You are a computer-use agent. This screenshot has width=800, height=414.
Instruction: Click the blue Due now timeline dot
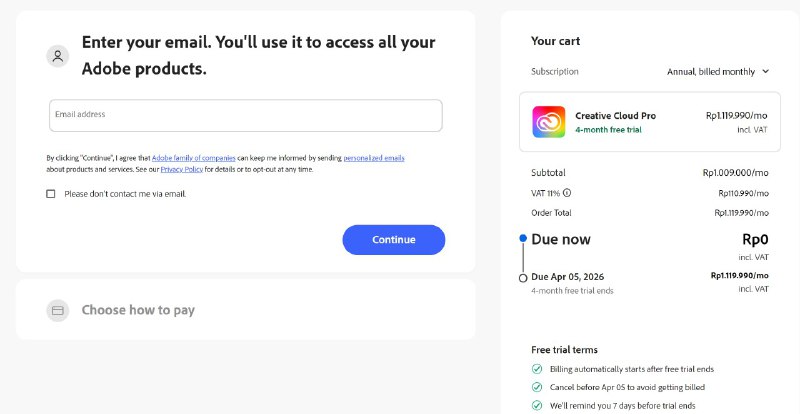point(523,238)
